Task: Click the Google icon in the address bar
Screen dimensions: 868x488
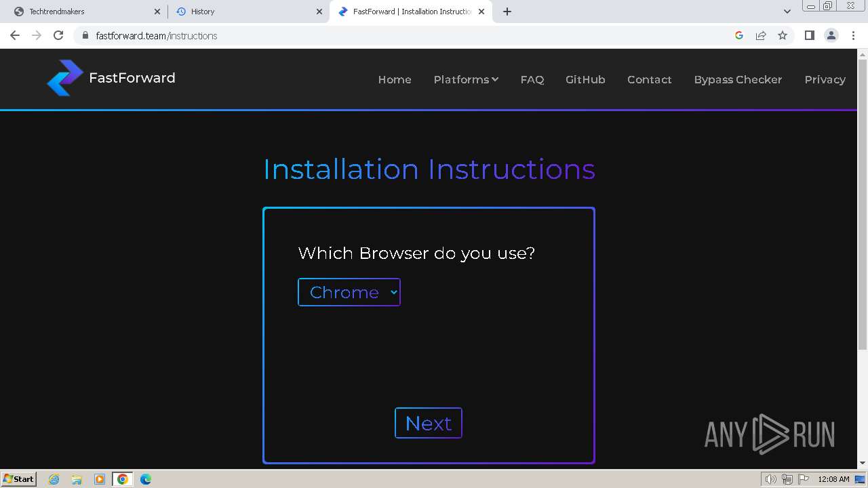Action: pyautogui.click(x=739, y=35)
